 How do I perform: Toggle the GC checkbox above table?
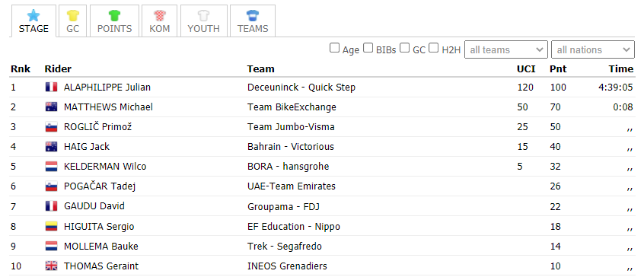pos(405,48)
